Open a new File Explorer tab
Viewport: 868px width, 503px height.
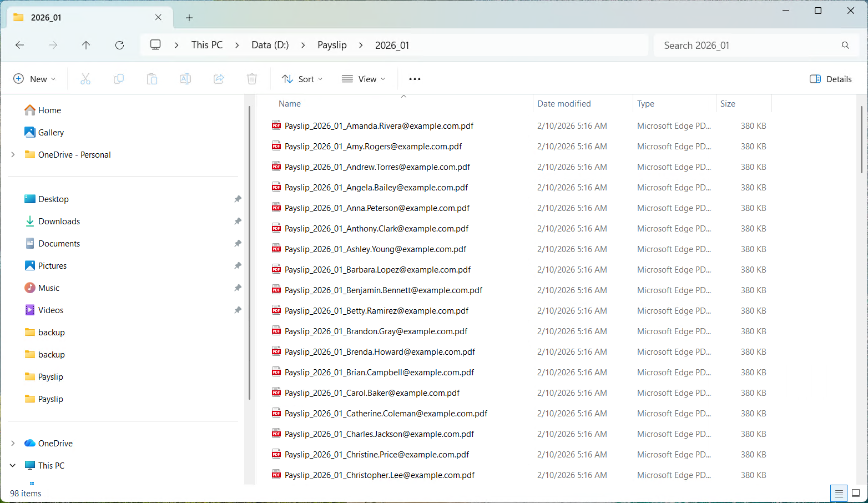click(189, 17)
